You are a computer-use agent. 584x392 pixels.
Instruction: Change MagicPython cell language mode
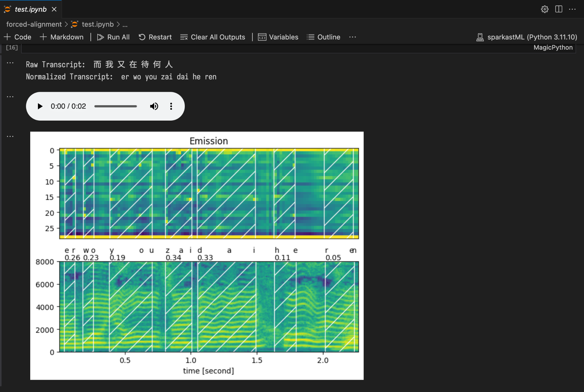coord(553,48)
